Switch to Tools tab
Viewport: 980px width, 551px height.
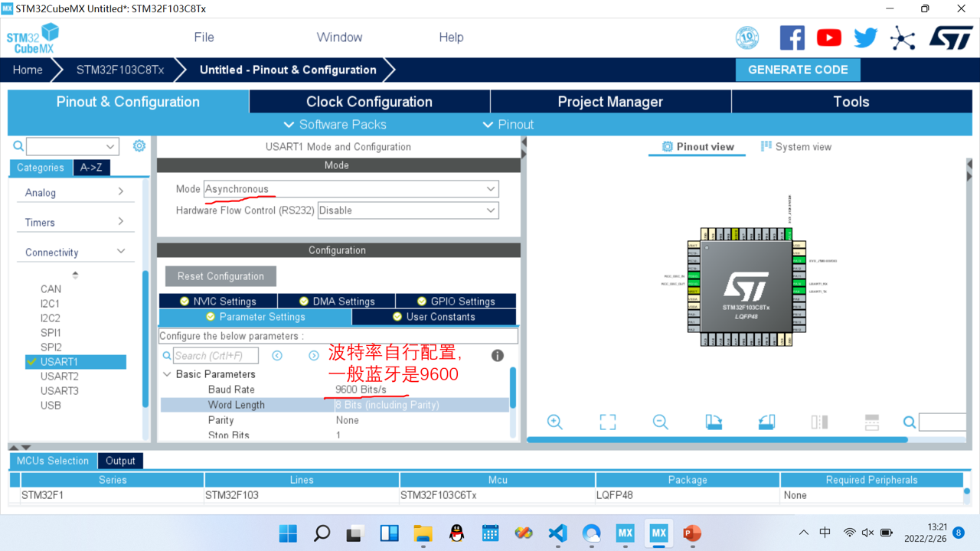point(851,102)
